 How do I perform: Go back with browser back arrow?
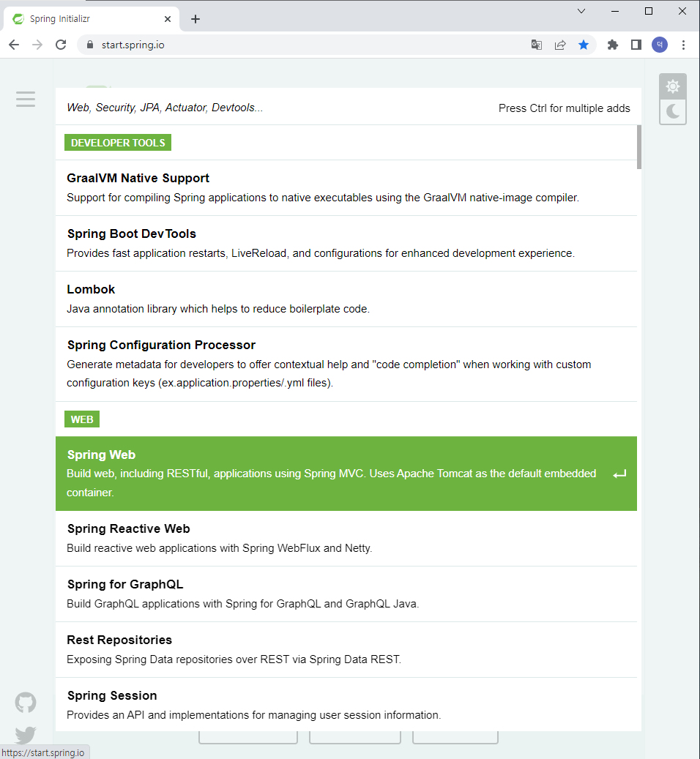[x=14, y=45]
